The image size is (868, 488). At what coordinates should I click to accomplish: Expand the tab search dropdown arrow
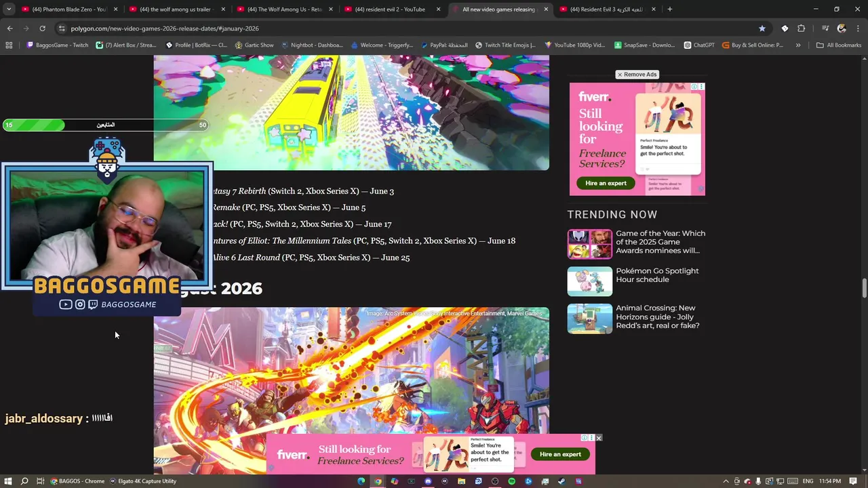9,9
